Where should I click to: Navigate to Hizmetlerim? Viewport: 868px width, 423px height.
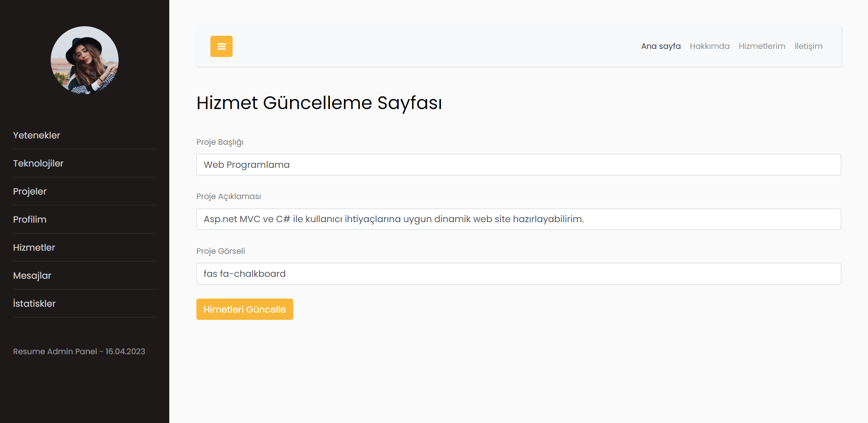[x=762, y=46]
